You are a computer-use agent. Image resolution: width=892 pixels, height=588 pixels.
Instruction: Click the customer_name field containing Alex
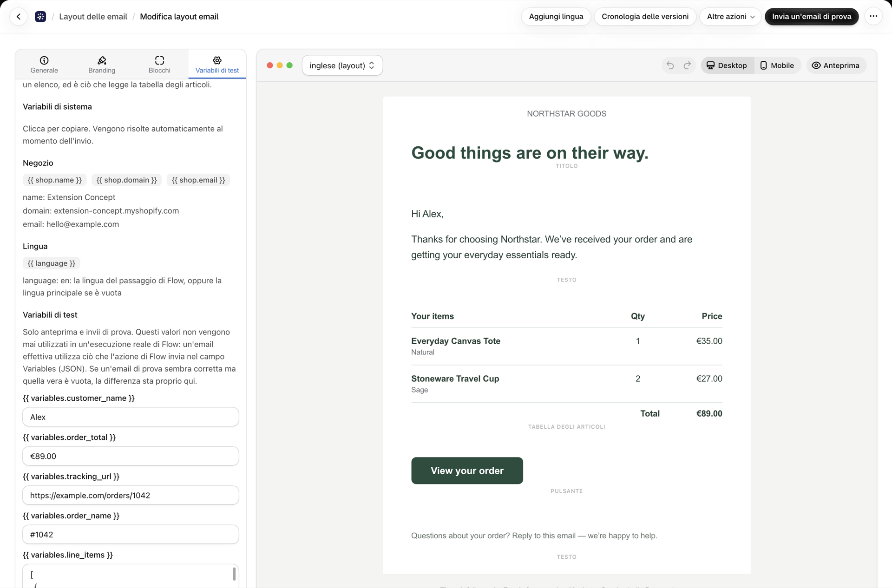[131, 417]
